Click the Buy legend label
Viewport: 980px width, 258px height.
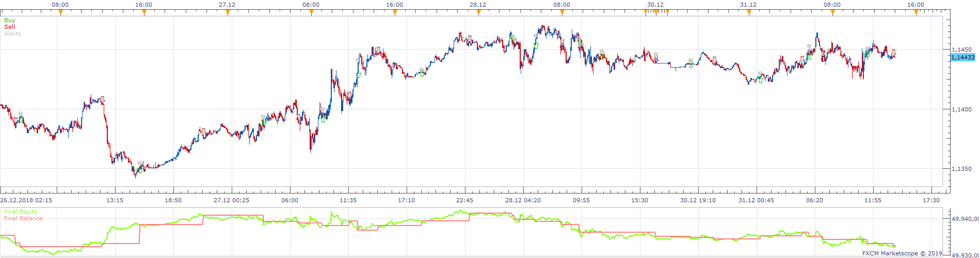[10, 21]
